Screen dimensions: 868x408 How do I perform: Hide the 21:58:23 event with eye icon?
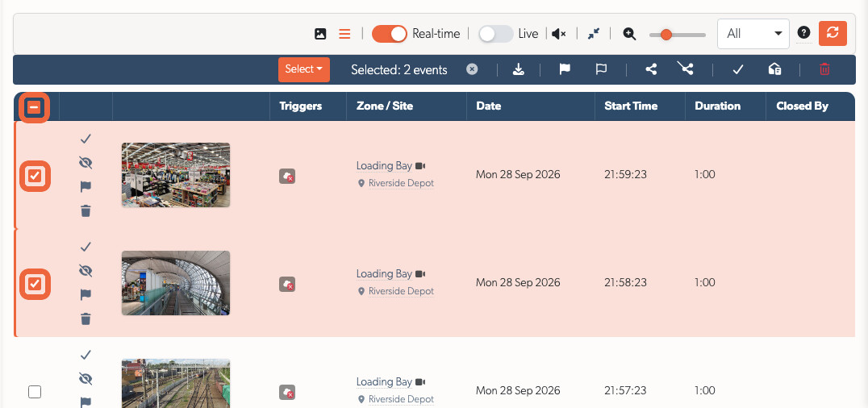86,271
